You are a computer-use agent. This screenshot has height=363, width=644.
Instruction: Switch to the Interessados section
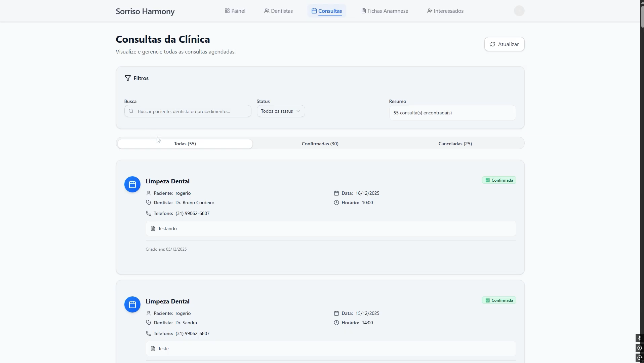coord(445,11)
